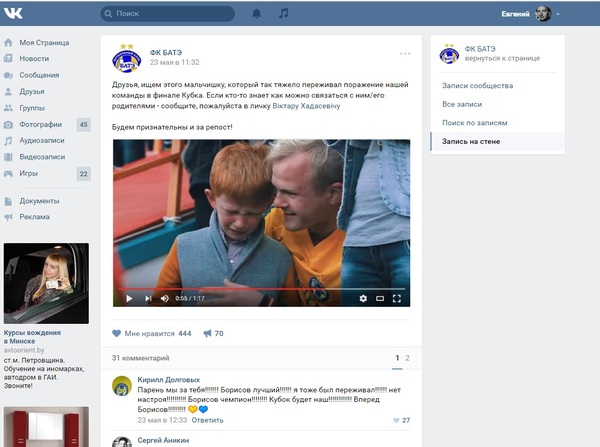Open video settings gear
Viewport: 600px width, 447px height.
(362, 298)
